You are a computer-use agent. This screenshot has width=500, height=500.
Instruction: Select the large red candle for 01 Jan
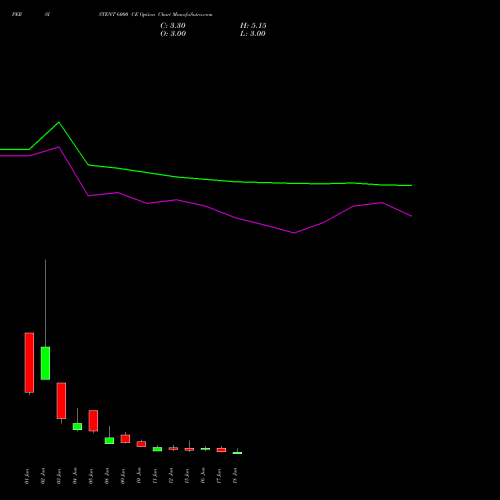(x=29, y=363)
